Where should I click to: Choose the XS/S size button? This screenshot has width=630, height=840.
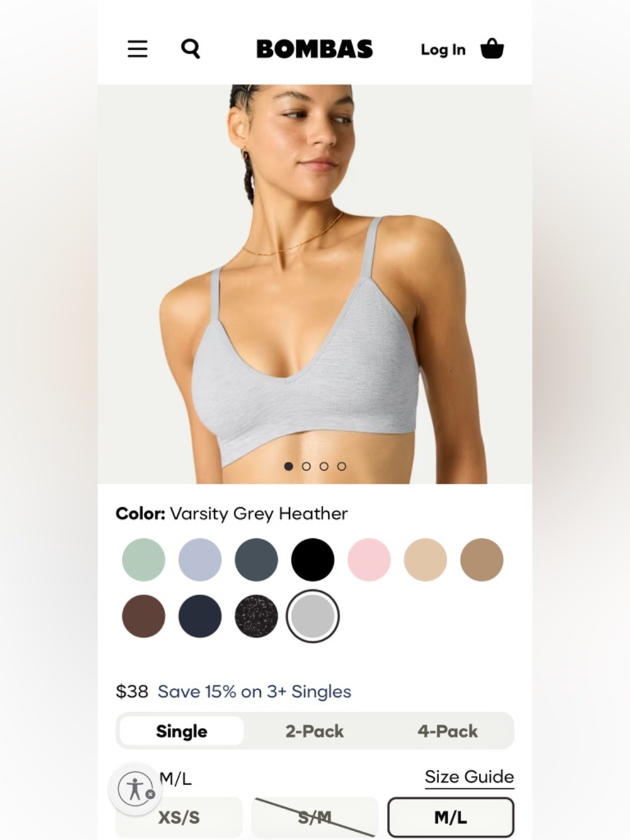coord(179,817)
